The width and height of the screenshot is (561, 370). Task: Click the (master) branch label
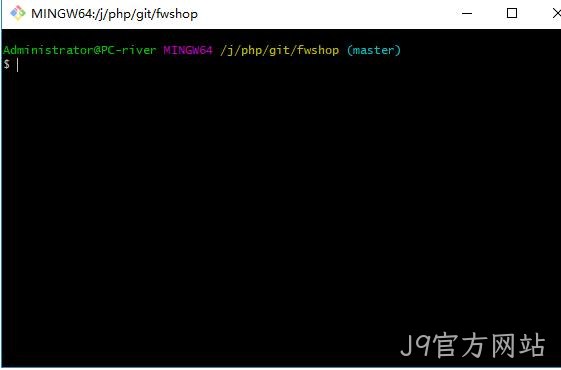click(x=374, y=50)
